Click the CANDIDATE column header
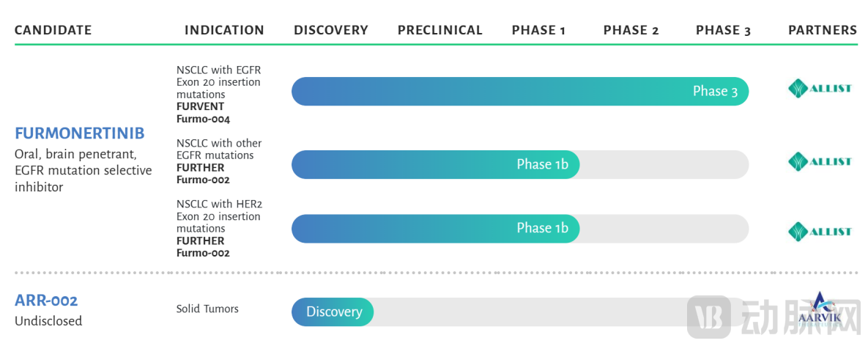The width and height of the screenshot is (868, 346). pos(53,30)
